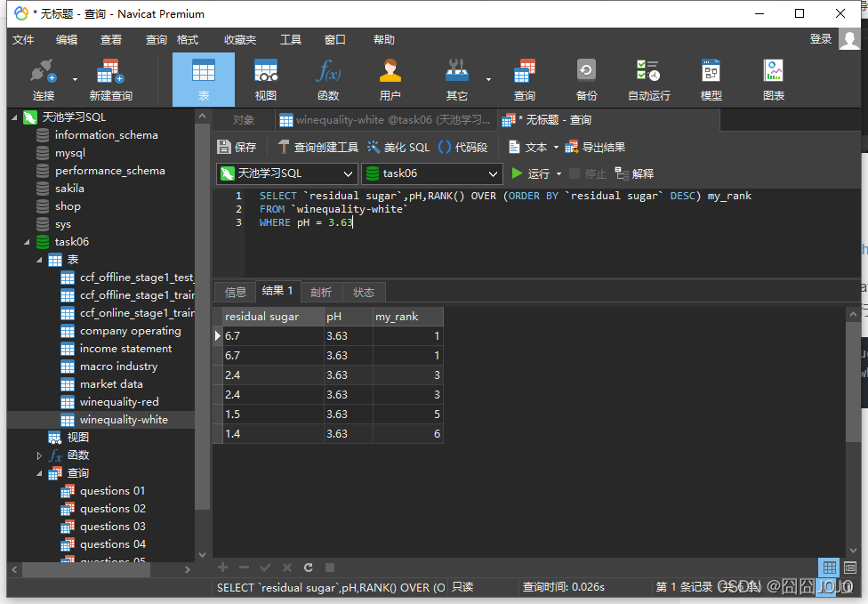Open the 运行 run options arrow
Screen dimensions: 868x604
click(x=559, y=173)
